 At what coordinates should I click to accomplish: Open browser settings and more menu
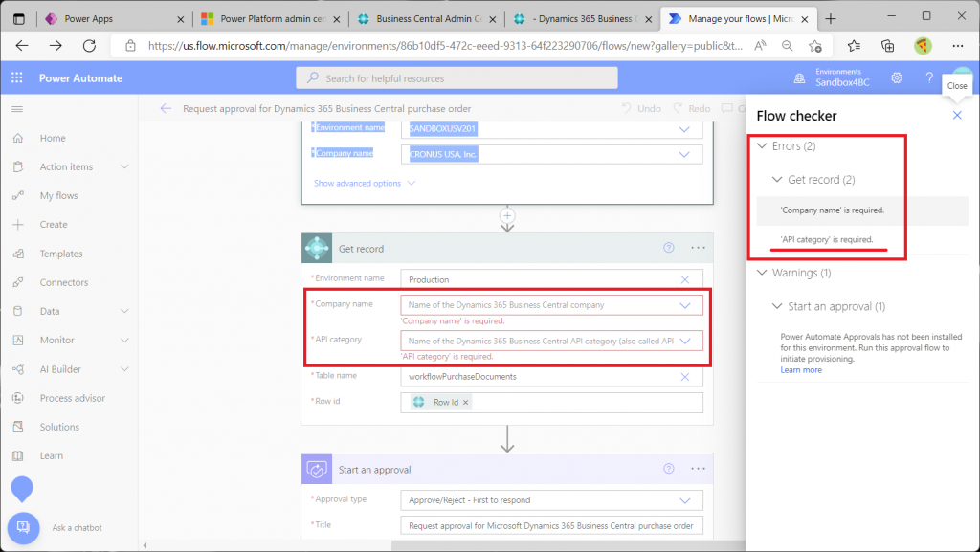[957, 46]
